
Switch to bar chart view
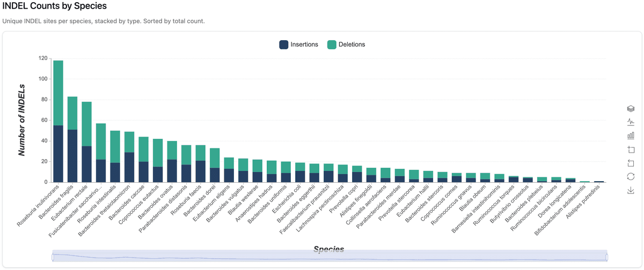click(631, 136)
